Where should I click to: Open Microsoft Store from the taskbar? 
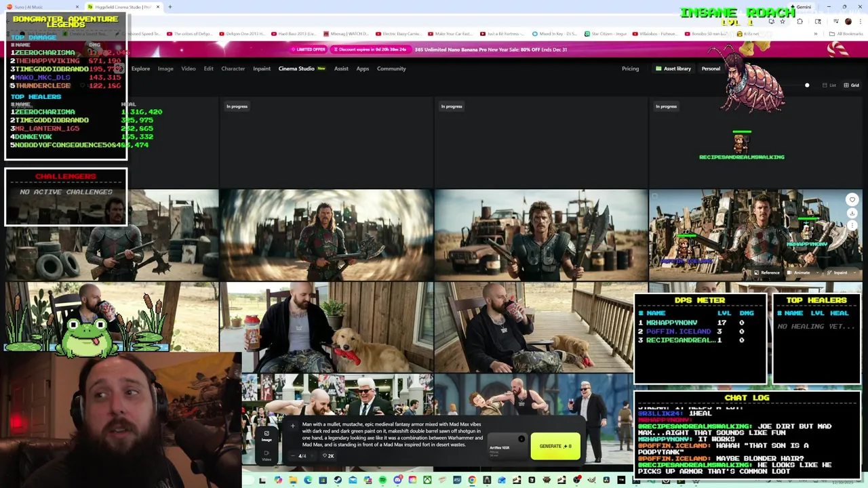pos(323,480)
